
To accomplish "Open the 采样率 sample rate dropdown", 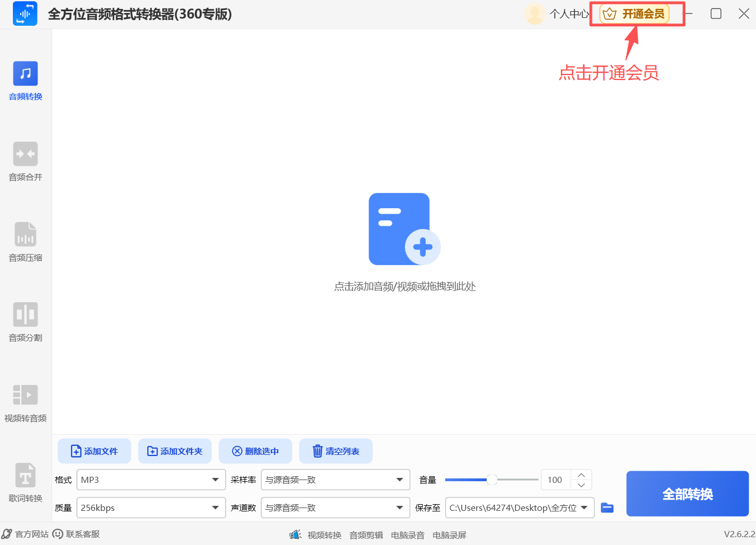I will click(335, 480).
